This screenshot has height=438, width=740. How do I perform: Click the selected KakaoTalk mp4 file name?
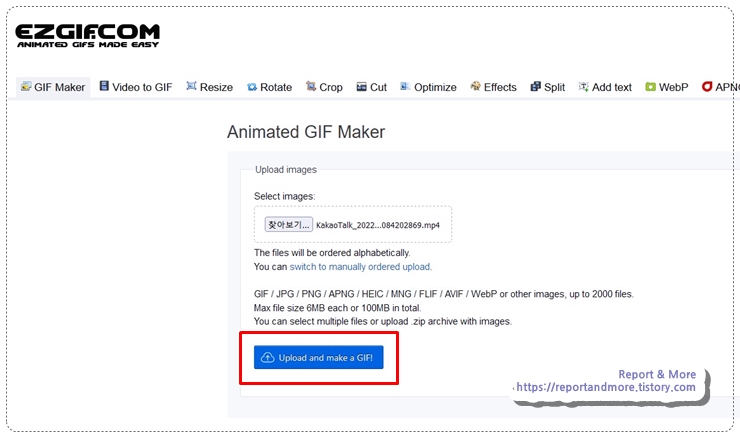(378, 225)
